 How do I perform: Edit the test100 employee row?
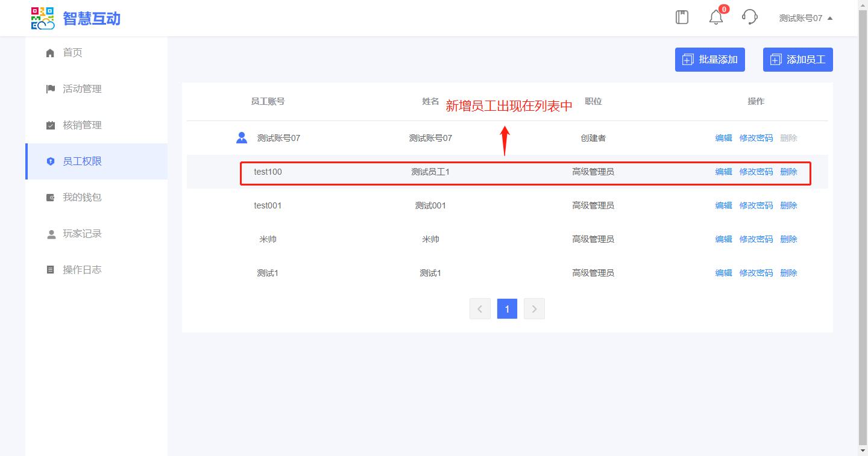[x=723, y=172]
